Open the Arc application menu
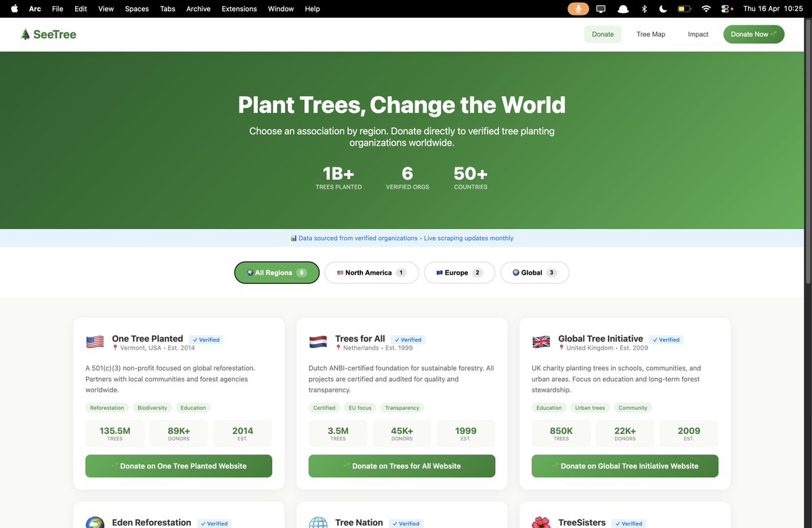The height and width of the screenshot is (528, 812). (35, 9)
